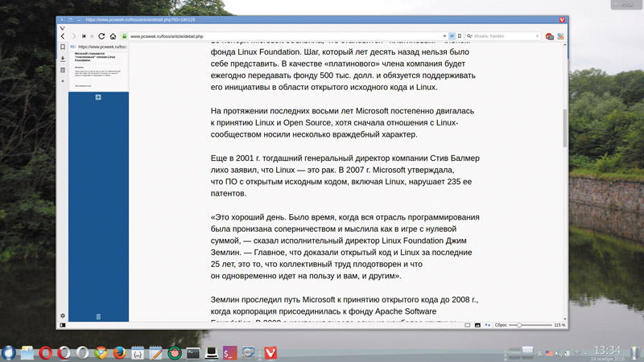This screenshot has height=362, width=644.
Task: Click the scroll up arrow on page
Action: pyautogui.click(x=565, y=44)
